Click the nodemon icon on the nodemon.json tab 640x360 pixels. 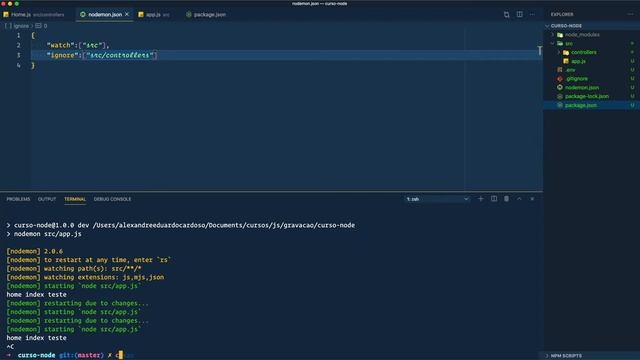(x=83, y=14)
